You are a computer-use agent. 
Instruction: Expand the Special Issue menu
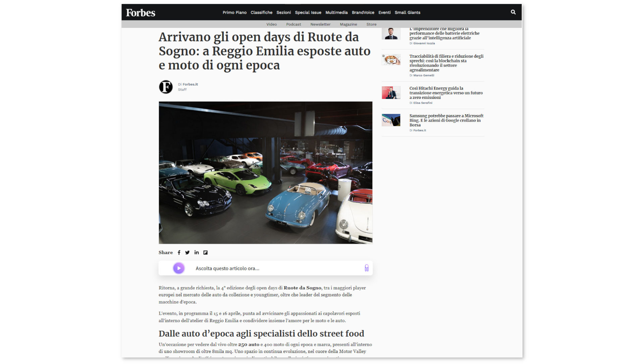pyautogui.click(x=308, y=12)
